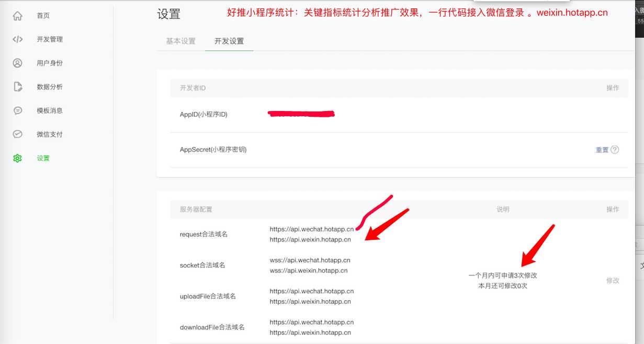Click 一个月内可申请3次修改 note
Image resolution: width=644 pixels, height=344 pixels.
[503, 275]
